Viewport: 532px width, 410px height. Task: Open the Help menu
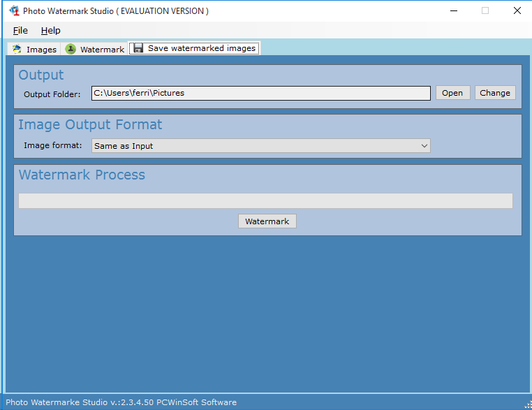(50, 31)
